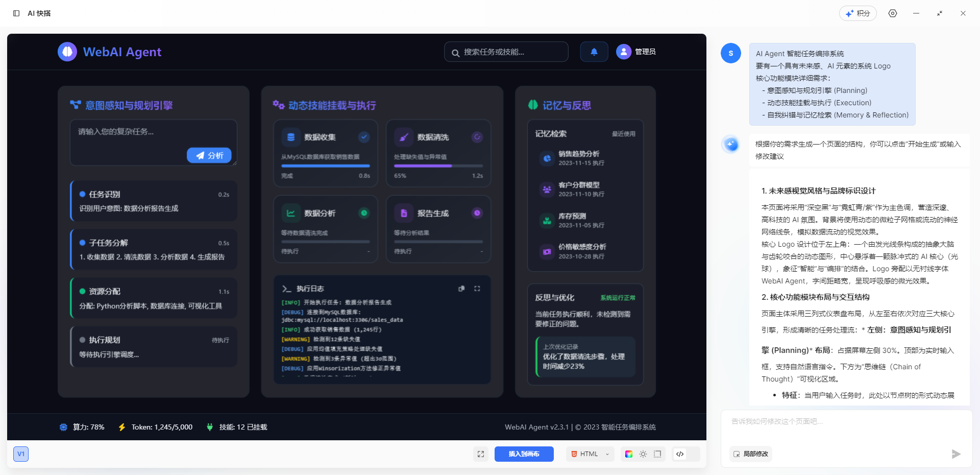Open notifications via the bell icon
The height and width of the screenshot is (475, 980).
point(594,52)
